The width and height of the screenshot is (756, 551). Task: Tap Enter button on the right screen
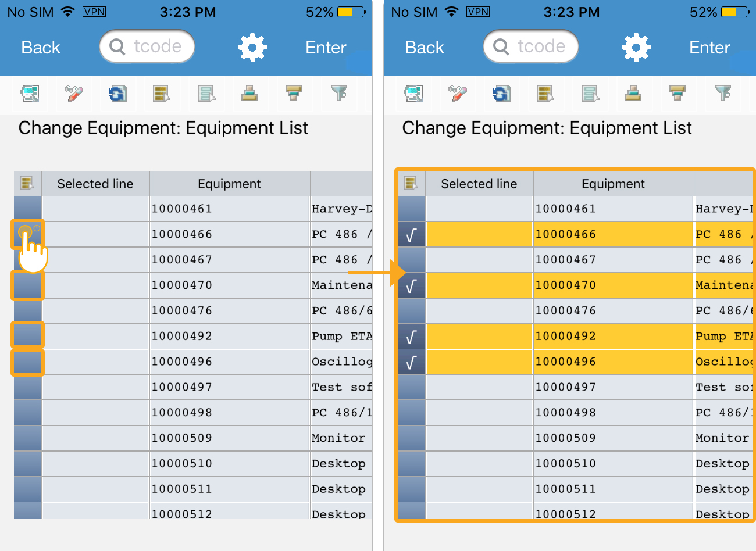click(709, 48)
